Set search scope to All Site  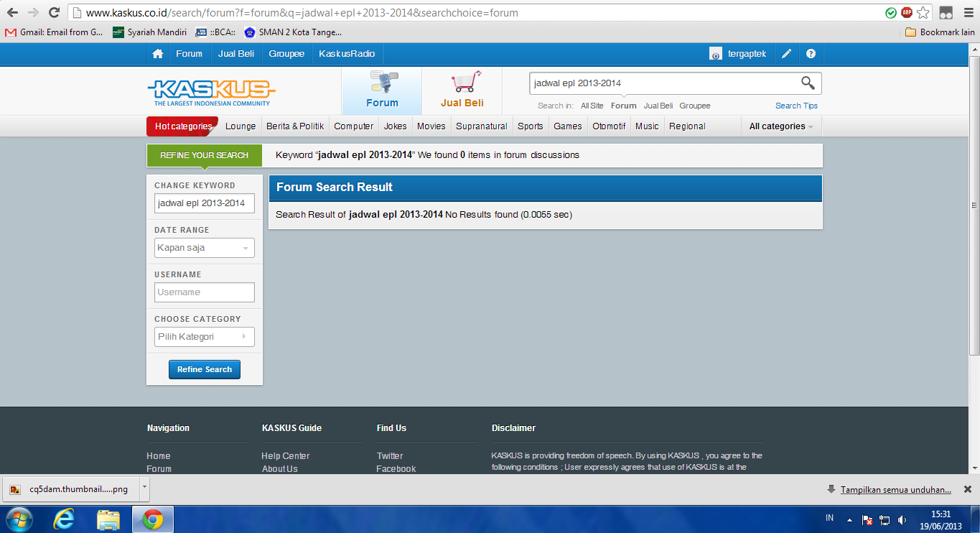pos(592,106)
